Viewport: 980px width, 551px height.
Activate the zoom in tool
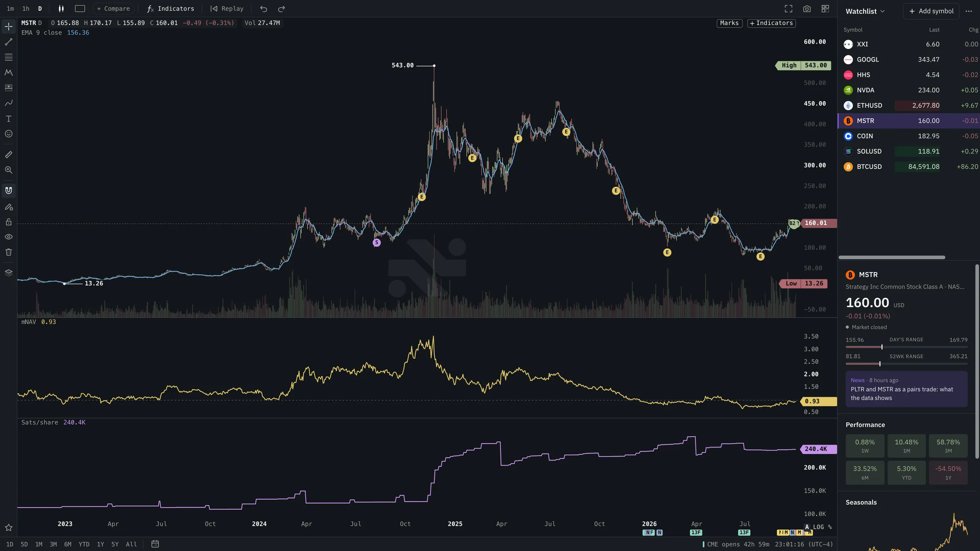[x=9, y=170]
